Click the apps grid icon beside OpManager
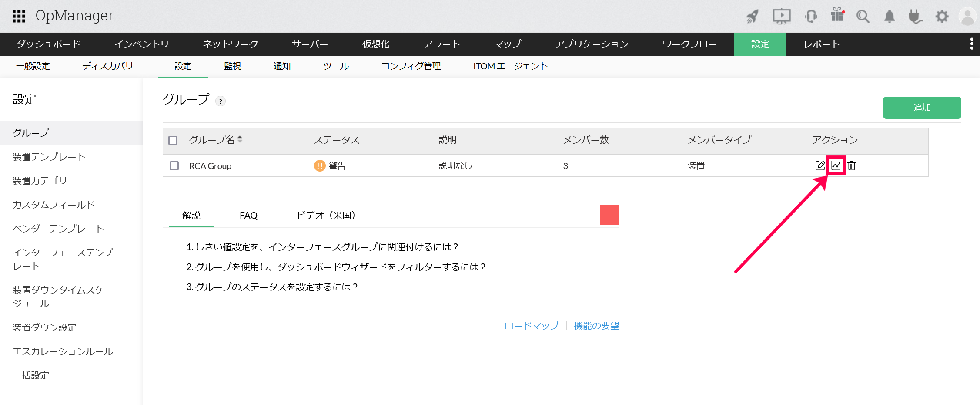The image size is (980, 405). pyautogui.click(x=19, y=16)
